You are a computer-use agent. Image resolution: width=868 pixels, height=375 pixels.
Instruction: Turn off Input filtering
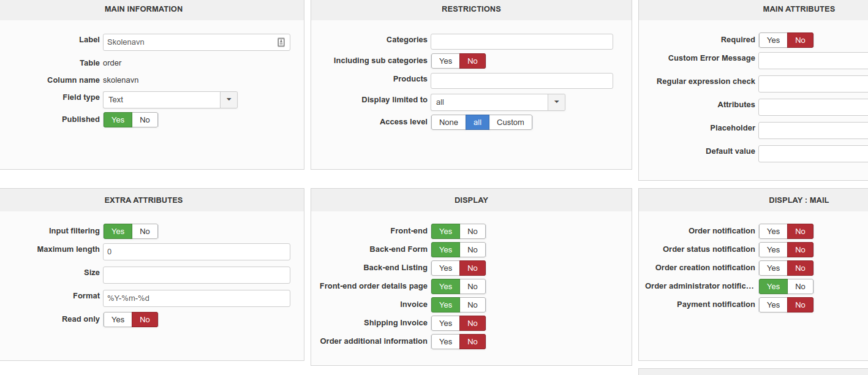pos(145,232)
